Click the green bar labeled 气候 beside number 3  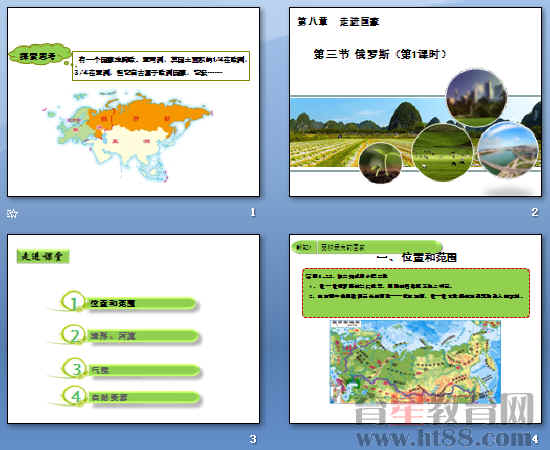pos(144,370)
